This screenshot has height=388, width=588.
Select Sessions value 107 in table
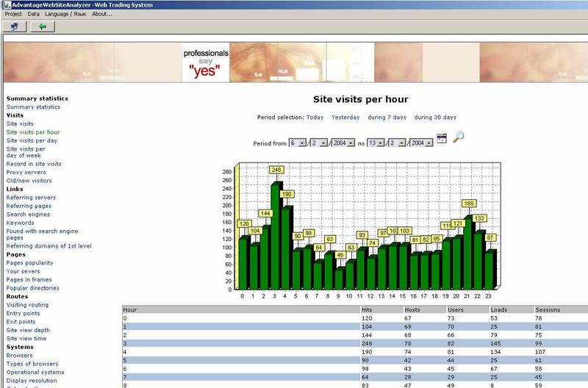pyautogui.click(x=540, y=352)
